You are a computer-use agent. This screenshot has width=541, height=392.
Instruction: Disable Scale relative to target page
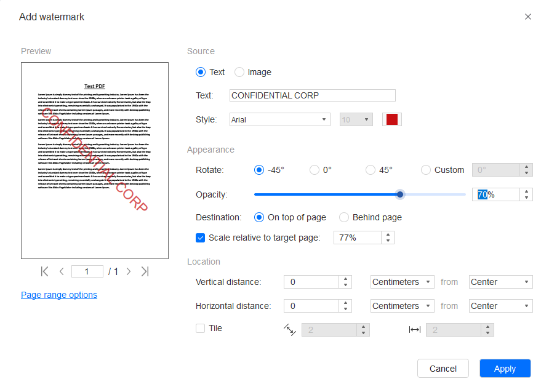[200, 238]
